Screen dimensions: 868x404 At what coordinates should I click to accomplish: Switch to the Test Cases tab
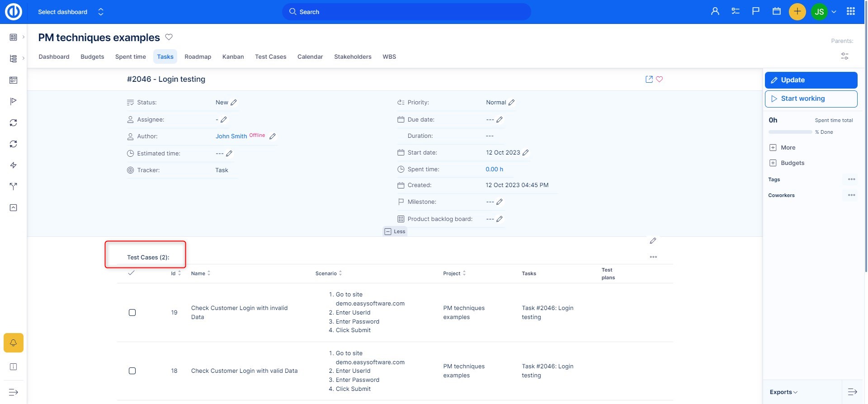[270, 57]
